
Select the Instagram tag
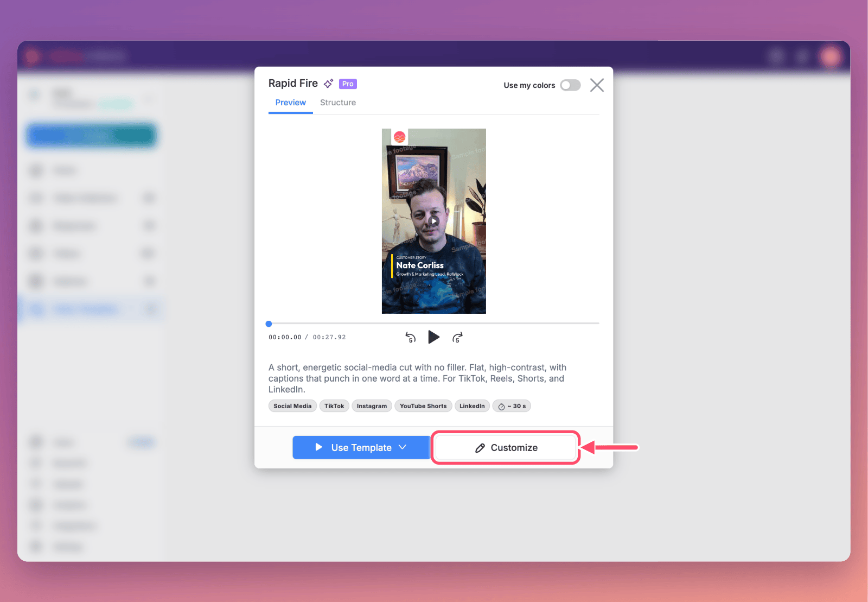tap(372, 406)
